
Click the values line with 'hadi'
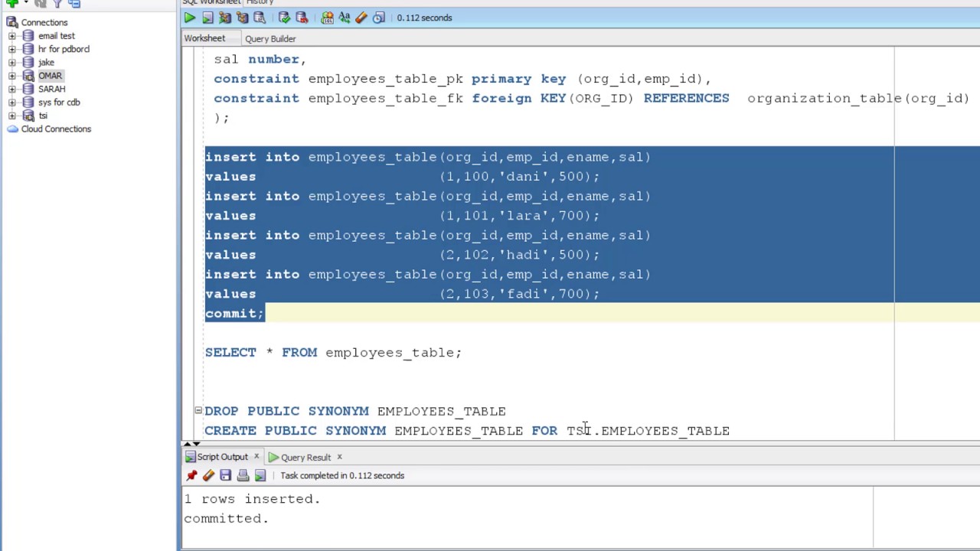402,255
